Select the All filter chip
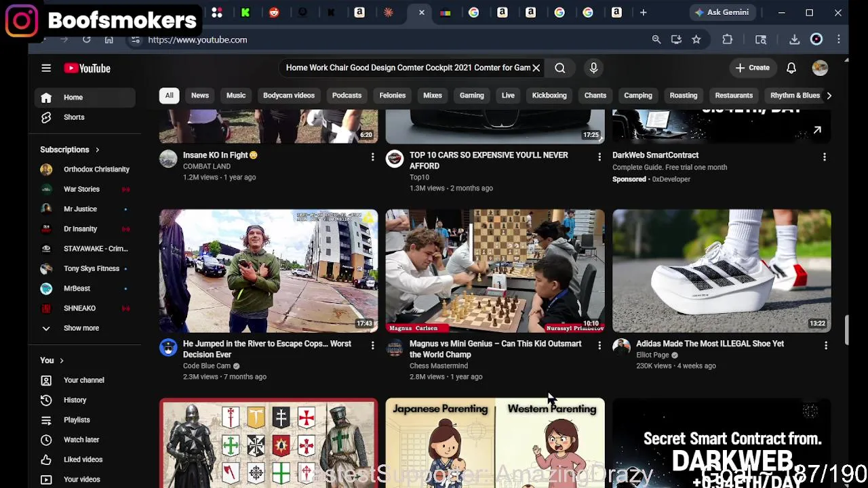The width and height of the screenshot is (868, 488). pyautogui.click(x=170, y=96)
